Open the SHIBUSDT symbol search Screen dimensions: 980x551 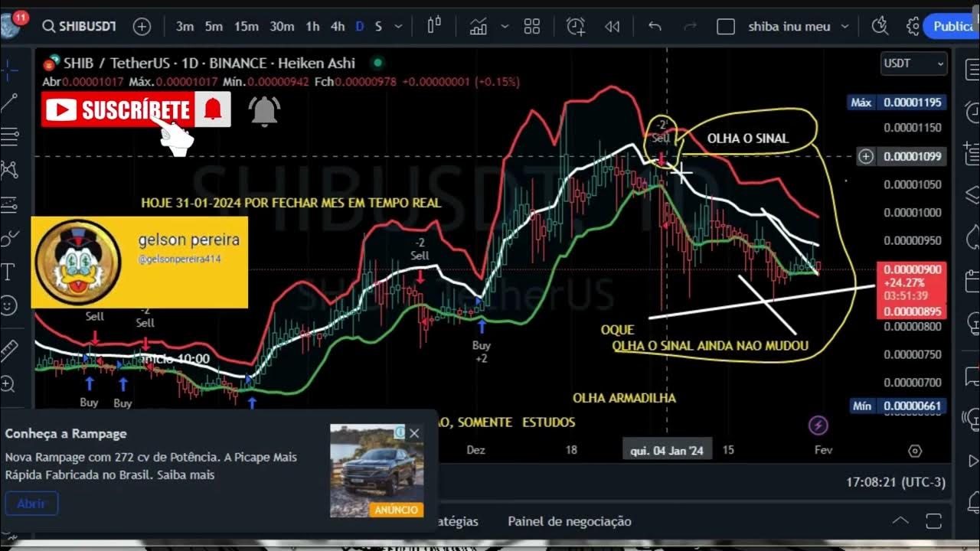pos(79,27)
